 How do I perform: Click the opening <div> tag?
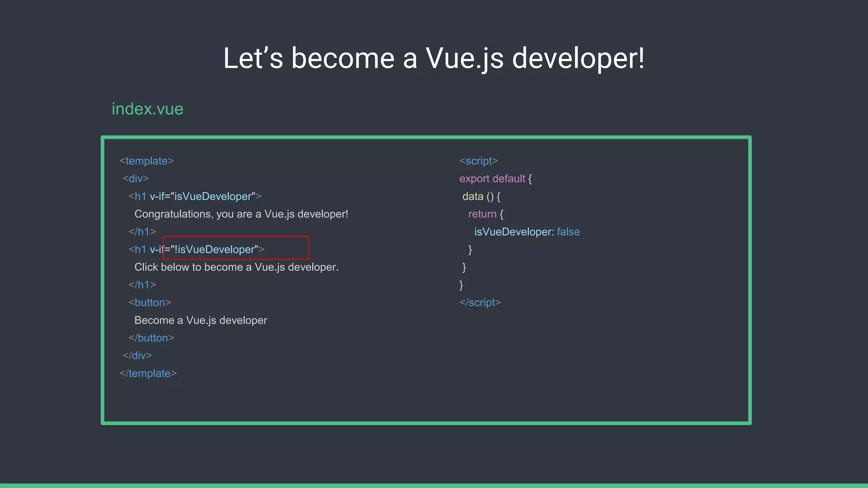pos(136,179)
